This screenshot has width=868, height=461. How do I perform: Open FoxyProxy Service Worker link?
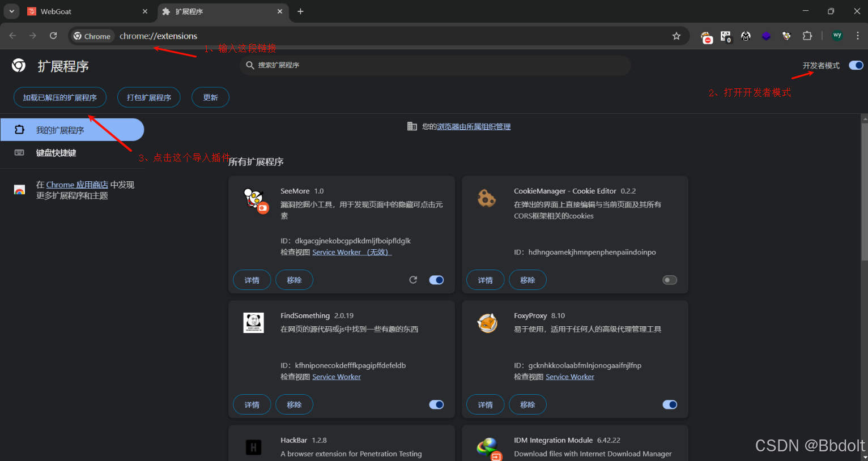[570, 377]
